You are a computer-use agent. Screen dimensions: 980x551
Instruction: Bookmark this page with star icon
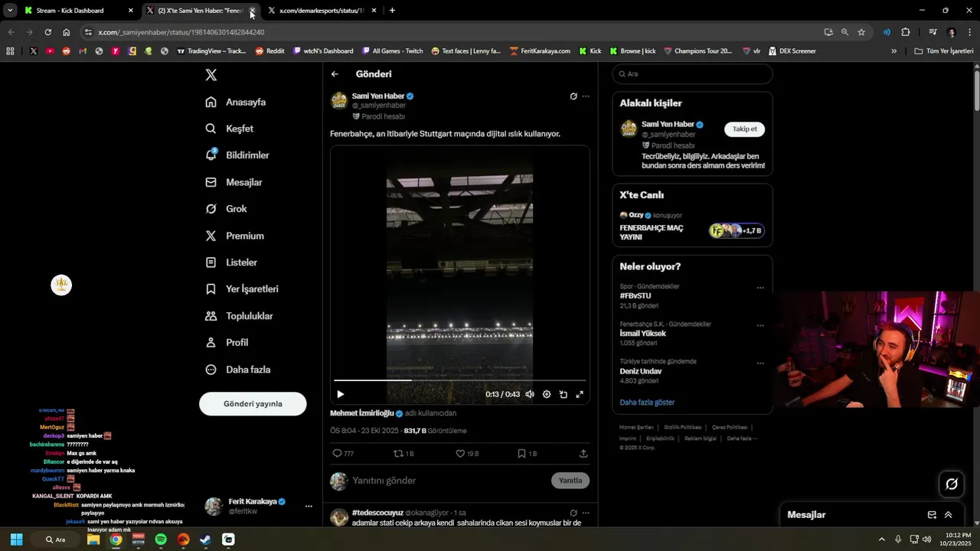861,32
